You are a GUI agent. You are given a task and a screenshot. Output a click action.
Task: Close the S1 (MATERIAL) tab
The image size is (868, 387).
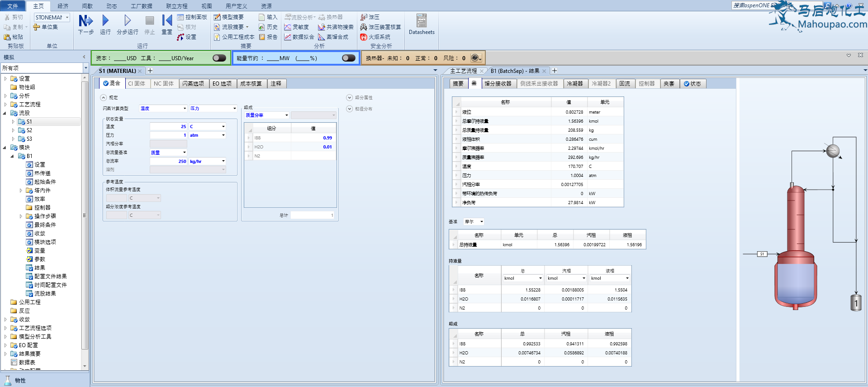140,71
